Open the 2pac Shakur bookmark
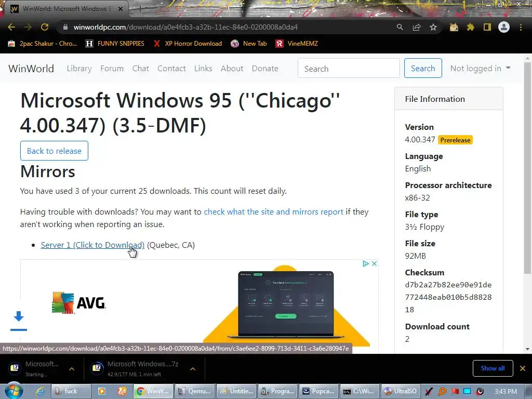The width and height of the screenshot is (532, 399). pos(43,44)
